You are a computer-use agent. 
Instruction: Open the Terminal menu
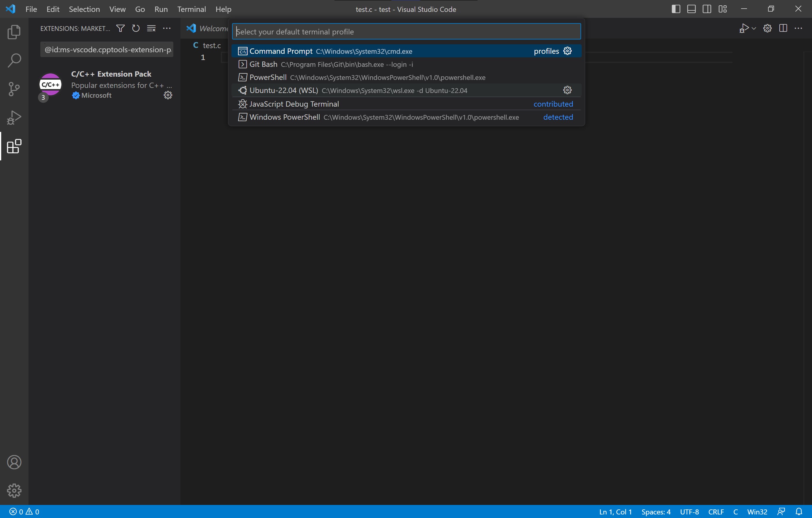[191, 9]
